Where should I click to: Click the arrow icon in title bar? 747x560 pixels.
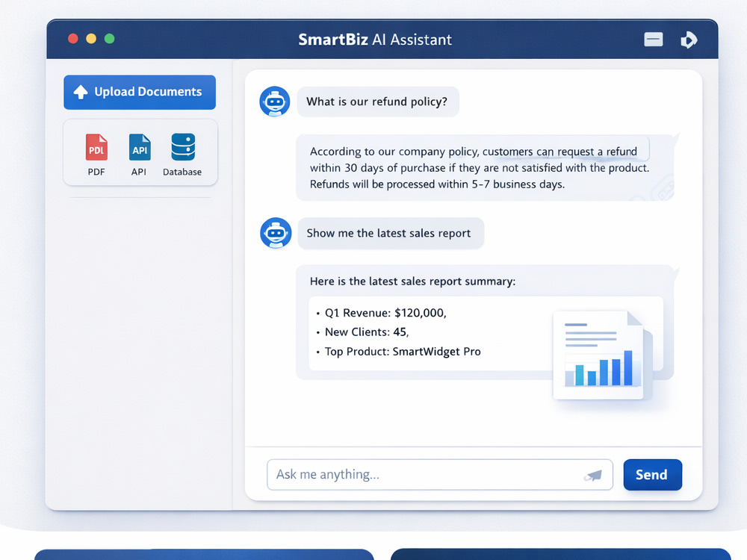click(x=689, y=40)
